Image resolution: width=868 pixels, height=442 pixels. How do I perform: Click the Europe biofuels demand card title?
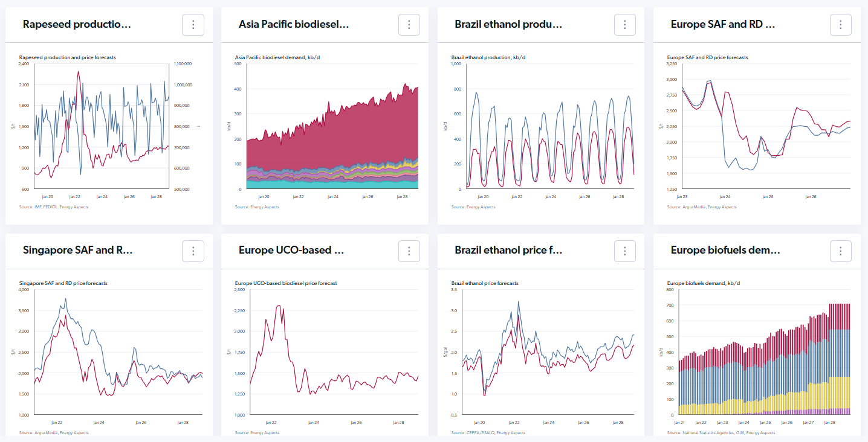click(725, 251)
